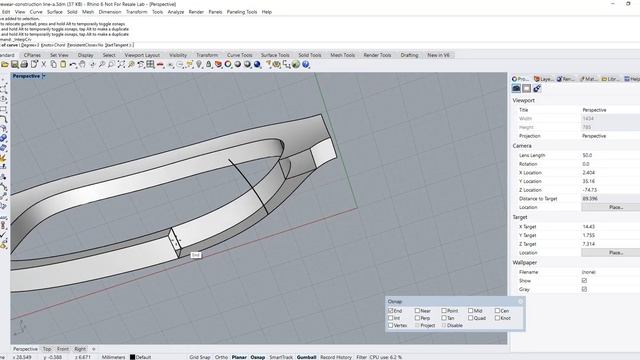Toggle SmartTrack in status bar
The width and height of the screenshot is (640, 360).
point(281,357)
